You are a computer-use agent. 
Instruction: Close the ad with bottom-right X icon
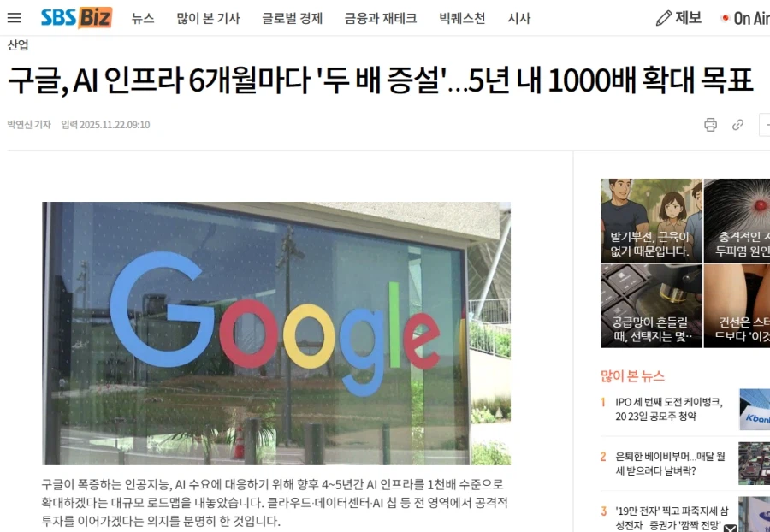point(730,528)
